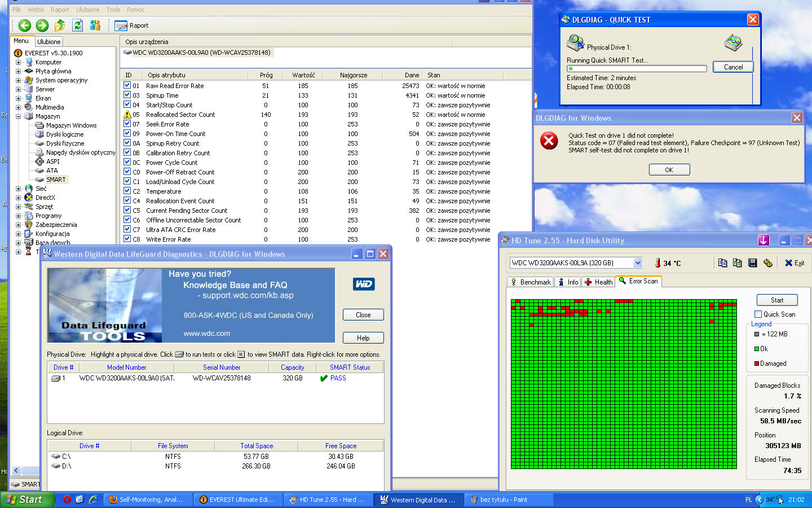Image resolution: width=812 pixels, height=508 pixels.
Task: Expand the Zabezpieczenia tree node
Action: click(18, 225)
